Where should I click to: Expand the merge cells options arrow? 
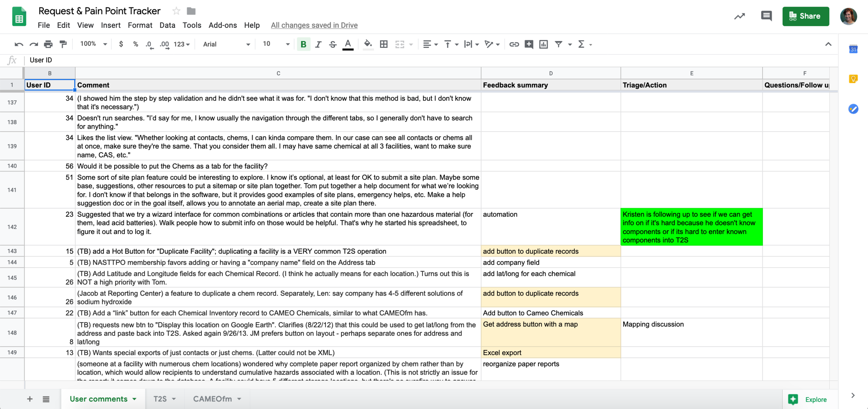tap(411, 45)
